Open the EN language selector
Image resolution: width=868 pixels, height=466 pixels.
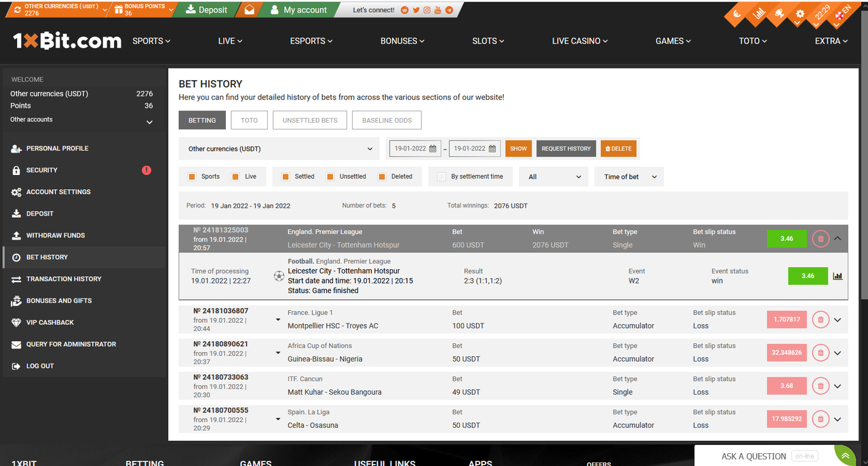point(842,14)
